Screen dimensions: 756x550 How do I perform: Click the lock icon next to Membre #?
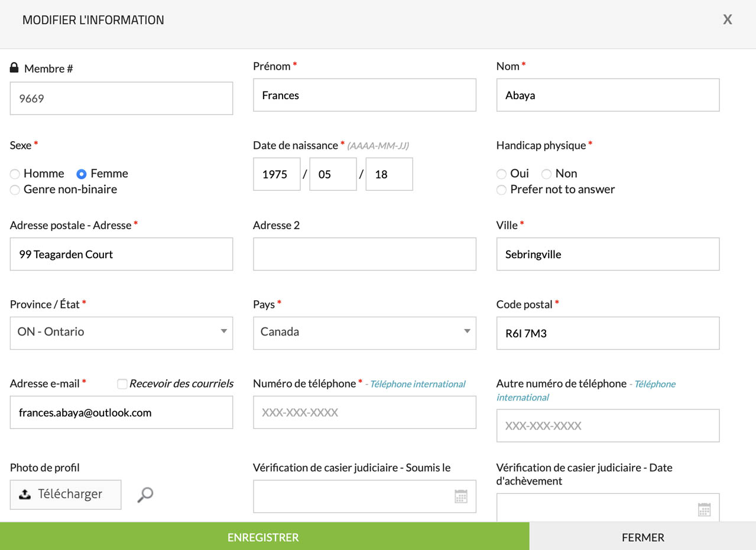tap(15, 68)
